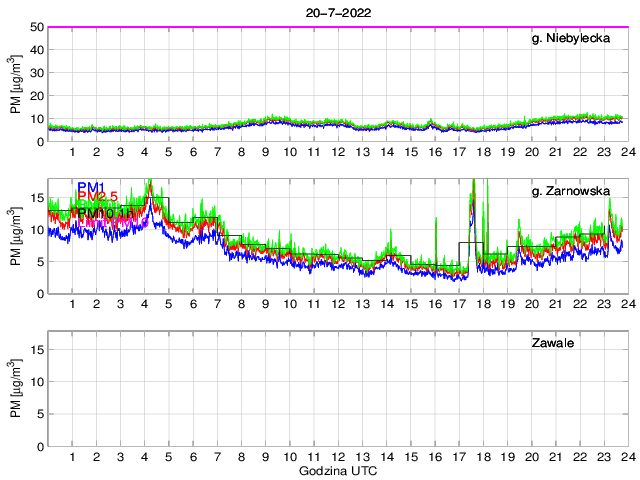Click hour 4 tick under Zarnowska panel
Image resolution: width=640 pixels, height=480 pixels.
tap(144, 304)
